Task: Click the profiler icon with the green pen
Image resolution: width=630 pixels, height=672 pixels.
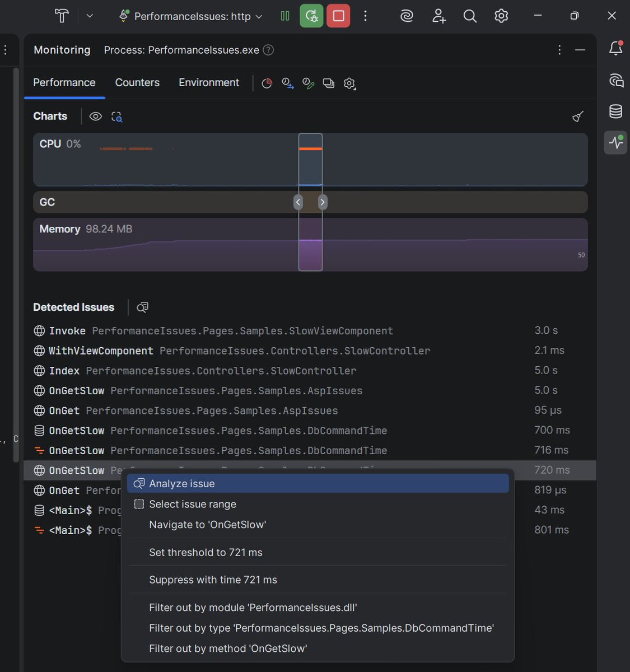Action: pos(309,83)
